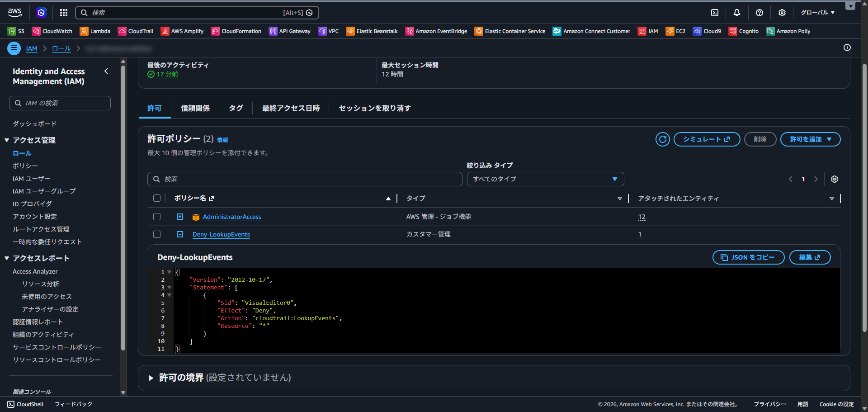868x412 pixels.
Task: Open the AdministratorAccess policy link
Action: click(x=232, y=217)
